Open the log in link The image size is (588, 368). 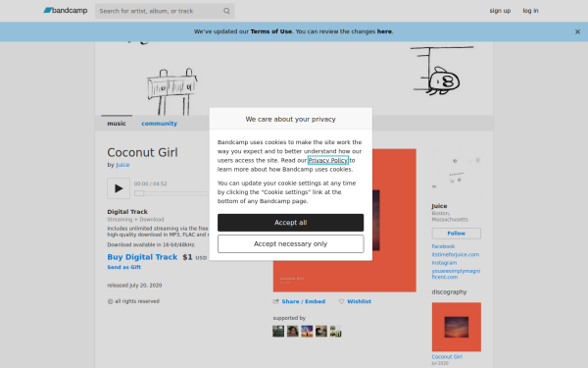coord(530,11)
